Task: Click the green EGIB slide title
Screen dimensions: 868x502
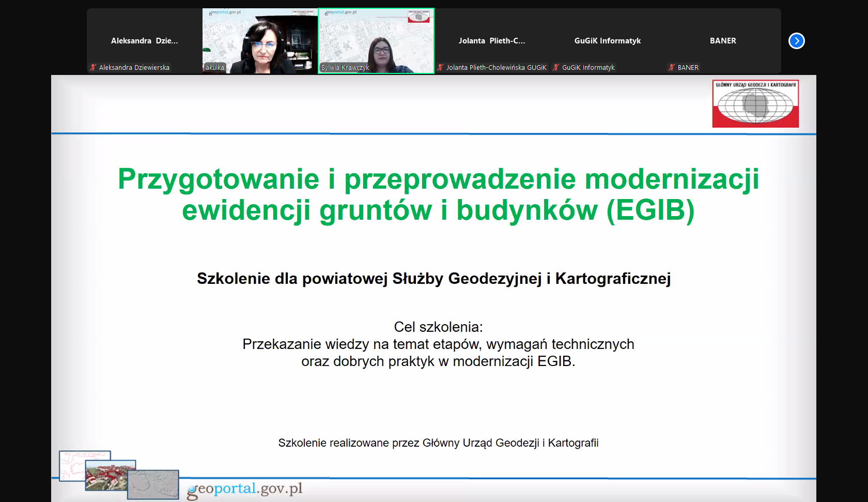Action: click(438, 194)
